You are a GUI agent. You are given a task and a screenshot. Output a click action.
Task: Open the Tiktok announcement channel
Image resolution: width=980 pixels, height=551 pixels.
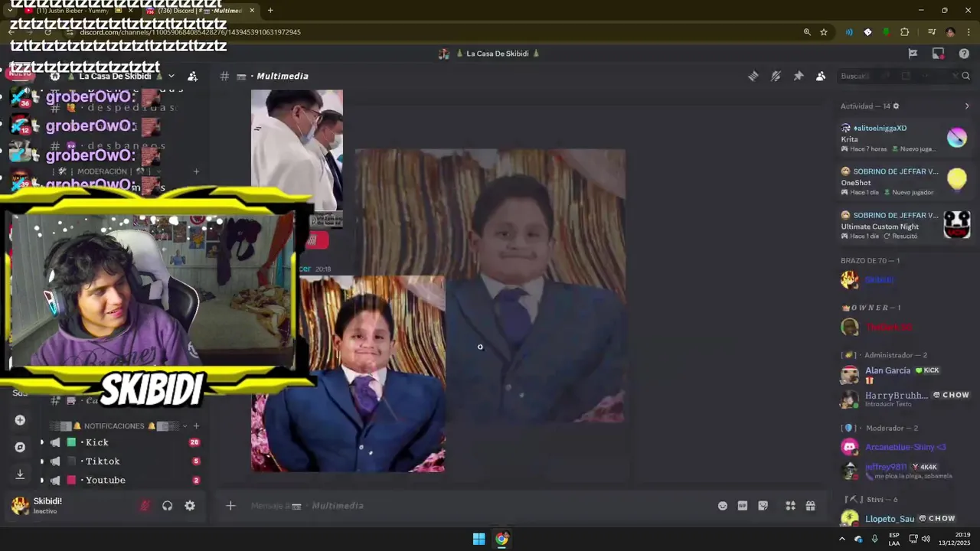[103, 461]
